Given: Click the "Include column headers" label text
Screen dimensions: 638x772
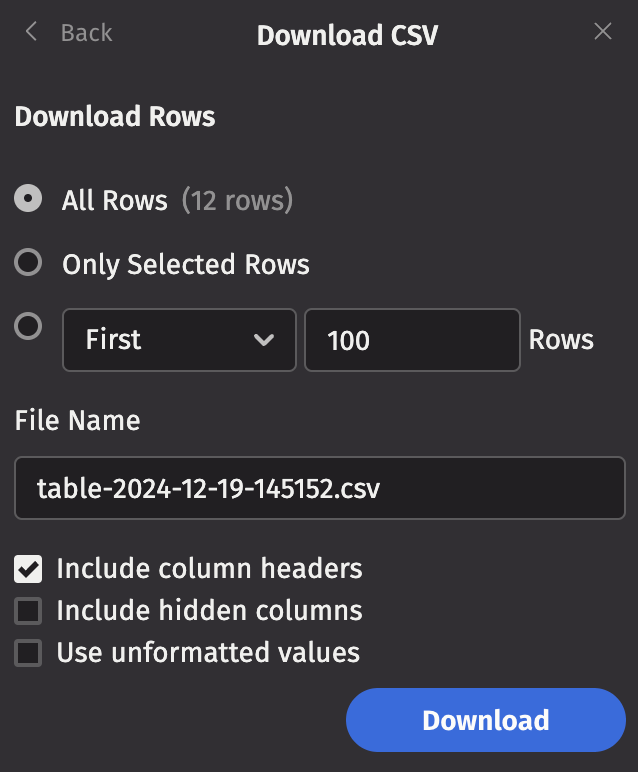Looking at the screenshot, I should coord(209,569).
